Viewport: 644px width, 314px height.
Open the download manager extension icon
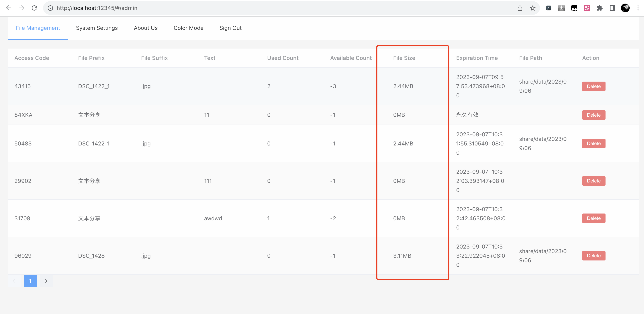(561, 8)
